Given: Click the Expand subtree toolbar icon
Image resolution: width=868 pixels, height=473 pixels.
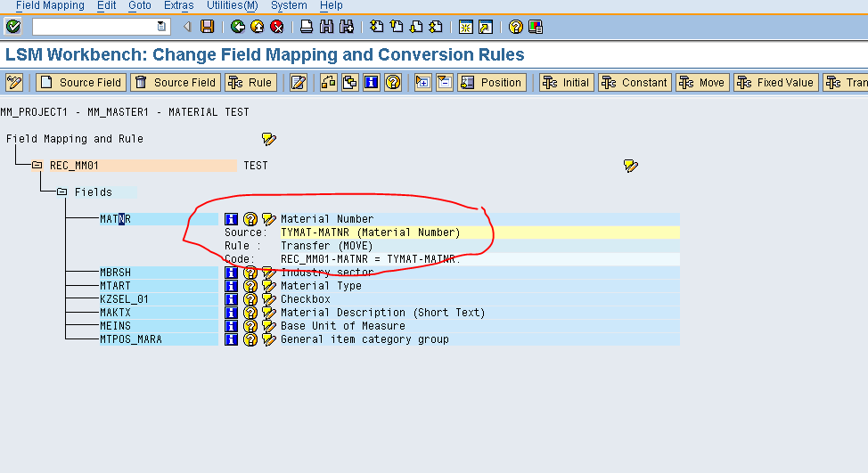Looking at the screenshot, I should tap(423, 83).
